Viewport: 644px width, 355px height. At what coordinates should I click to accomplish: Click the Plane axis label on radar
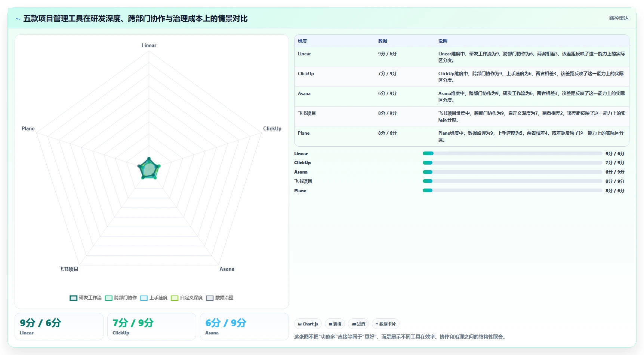28,129
